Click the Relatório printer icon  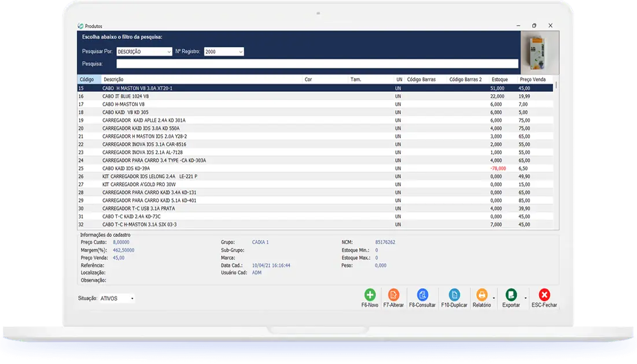481,295
